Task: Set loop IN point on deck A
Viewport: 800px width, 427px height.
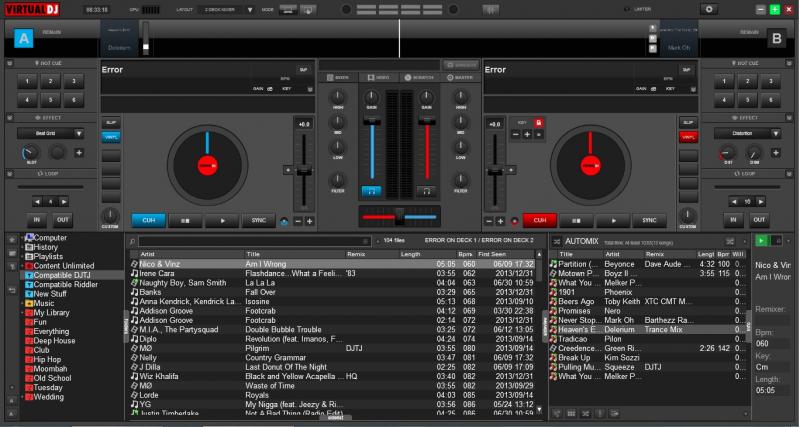Action: pyautogui.click(x=37, y=220)
